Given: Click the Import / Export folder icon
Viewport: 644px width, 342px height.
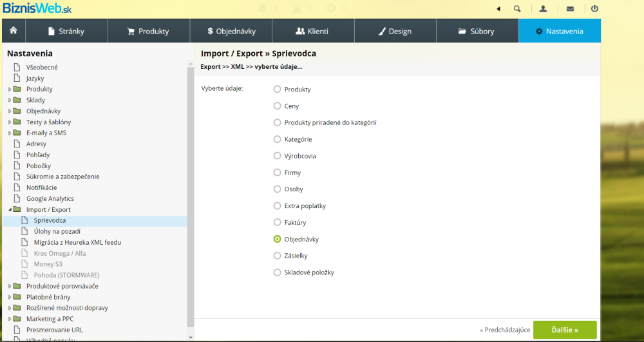Looking at the screenshot, I should tap(17, 209).
